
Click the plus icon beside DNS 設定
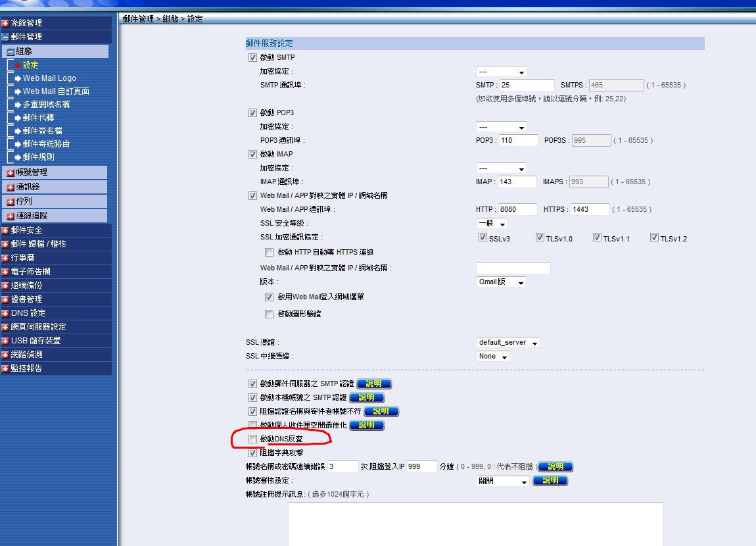[5, 313]
